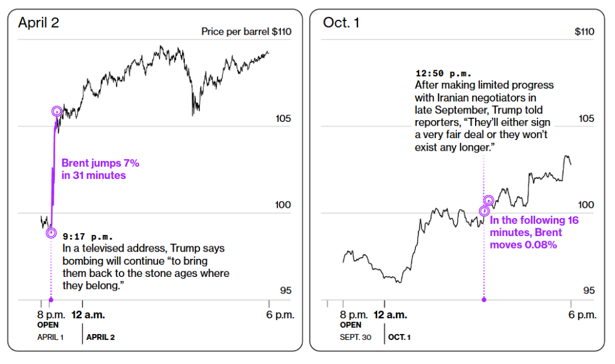Click the "APRIL 2" bold date label below axis
This screenshot has width=615, height=364.
[100, 338]
